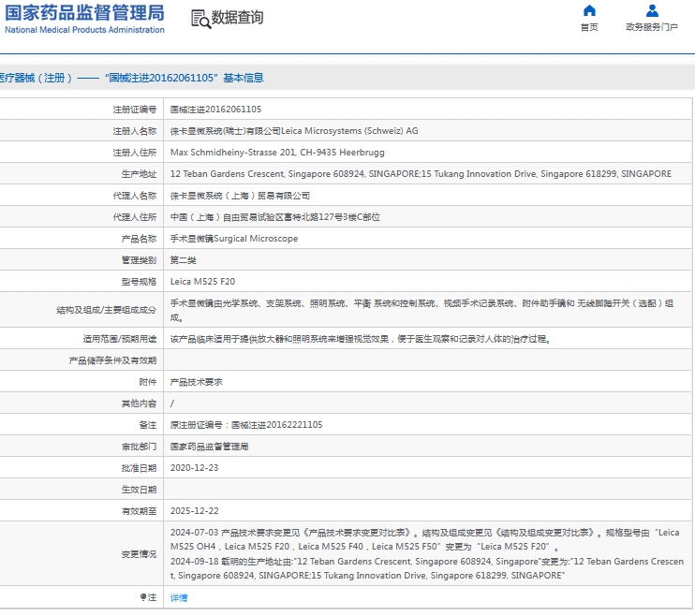Click the model value Leica M525 F20
Viewport: 695px width, 616px height.
(202, 282)
